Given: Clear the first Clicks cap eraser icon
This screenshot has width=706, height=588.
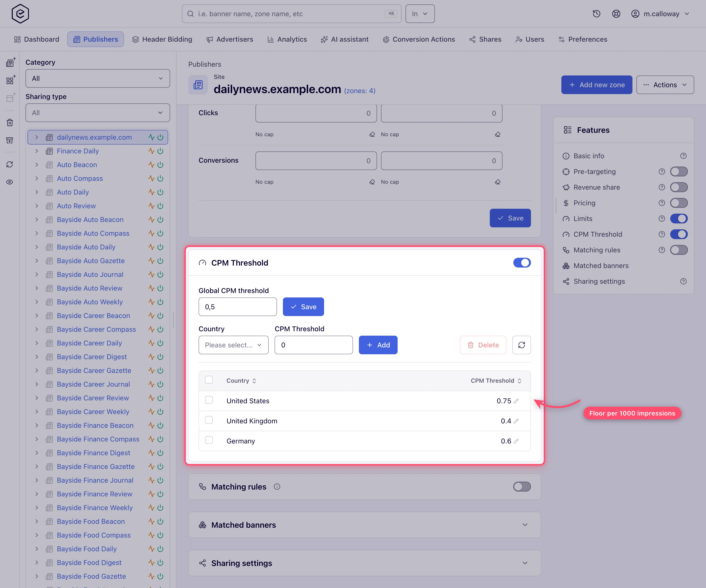Looking at the screenshot, I should [372, 135].
